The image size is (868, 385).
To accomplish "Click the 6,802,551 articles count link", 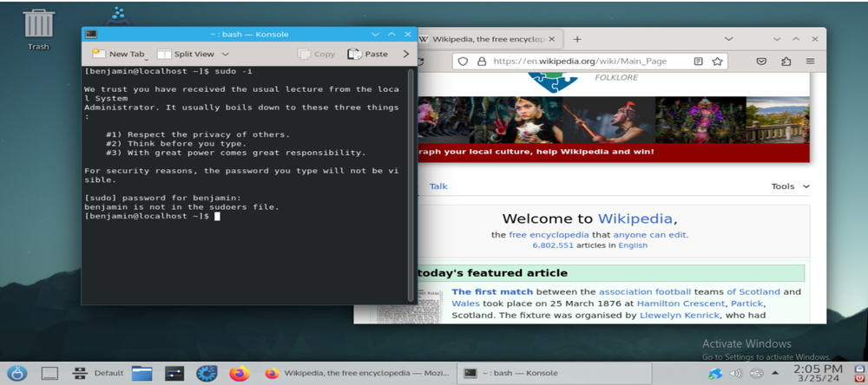I will 552,245.
